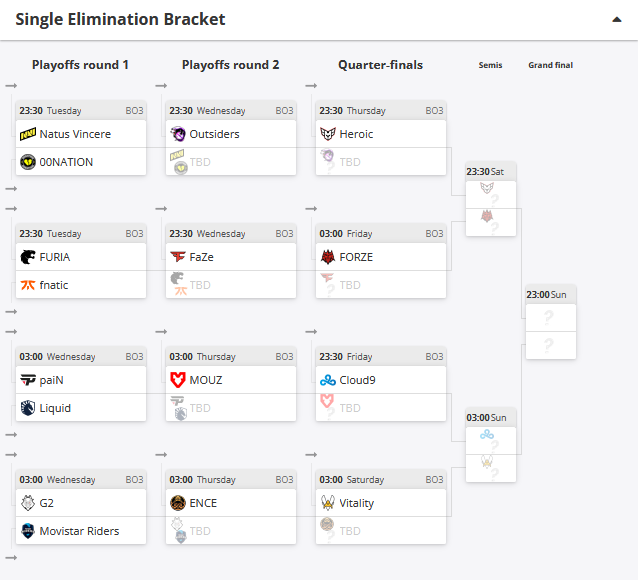Click the Outsiders team logo

(x=178, y=134)
